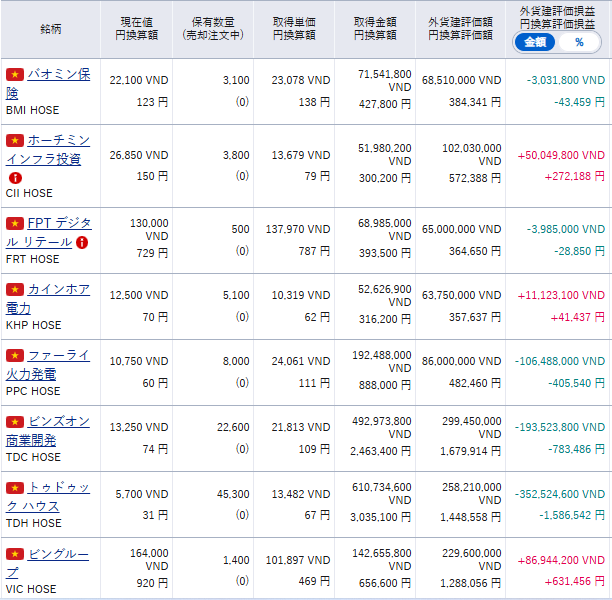Click the flag icon next to ホーチミンインフラ投資
Screen dimensions: 612x600
tap(14, 140)
